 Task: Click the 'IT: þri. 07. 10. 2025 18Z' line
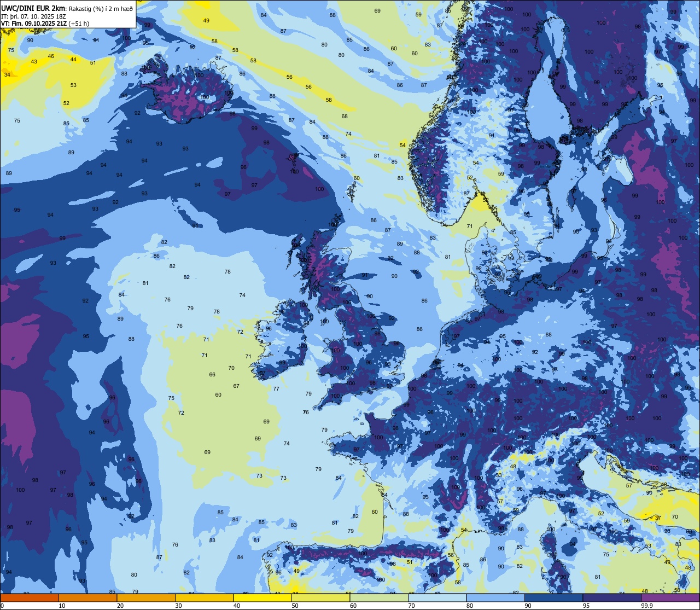34,16
